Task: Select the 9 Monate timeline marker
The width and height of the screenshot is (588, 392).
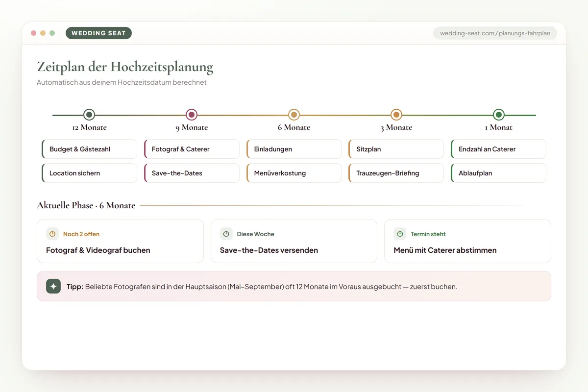Action: [x=192, y=115]
